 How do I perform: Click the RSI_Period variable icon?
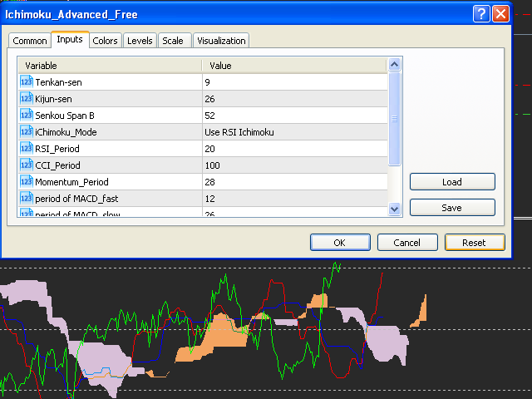27,149
